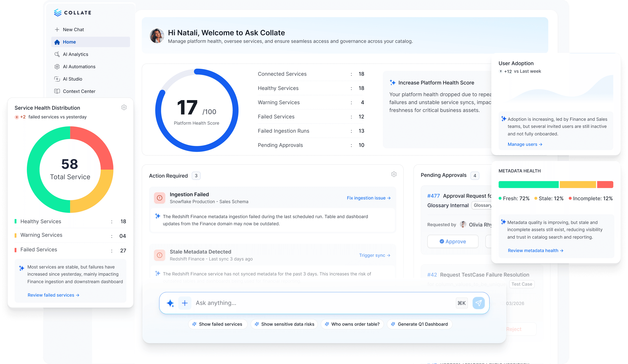Click Olivia Rhye's requester avatar
This screenshot has width=628, height=364.
coord(463,224)
